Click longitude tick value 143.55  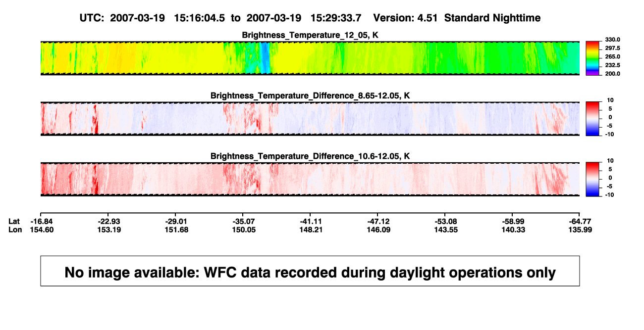tap(446, 230)
